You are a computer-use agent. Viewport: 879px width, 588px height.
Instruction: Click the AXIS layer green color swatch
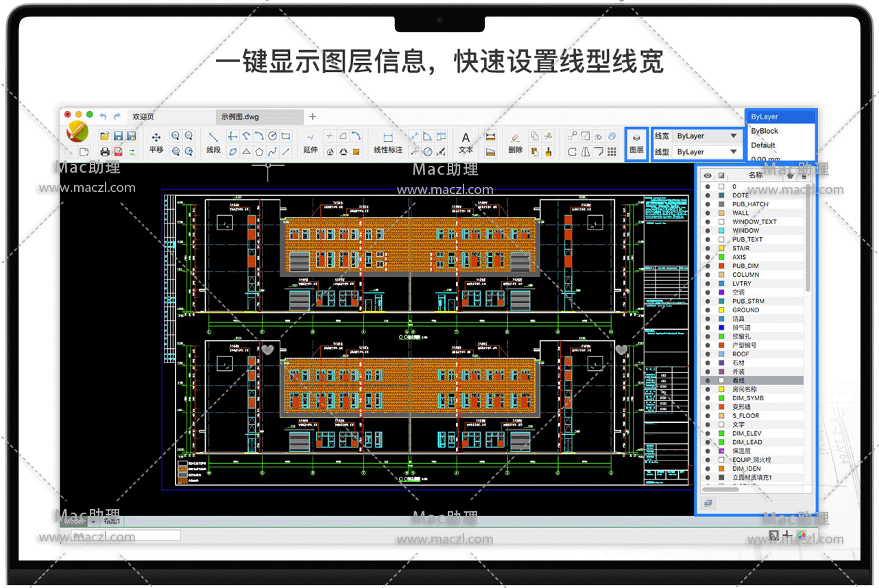coord(721,257)
